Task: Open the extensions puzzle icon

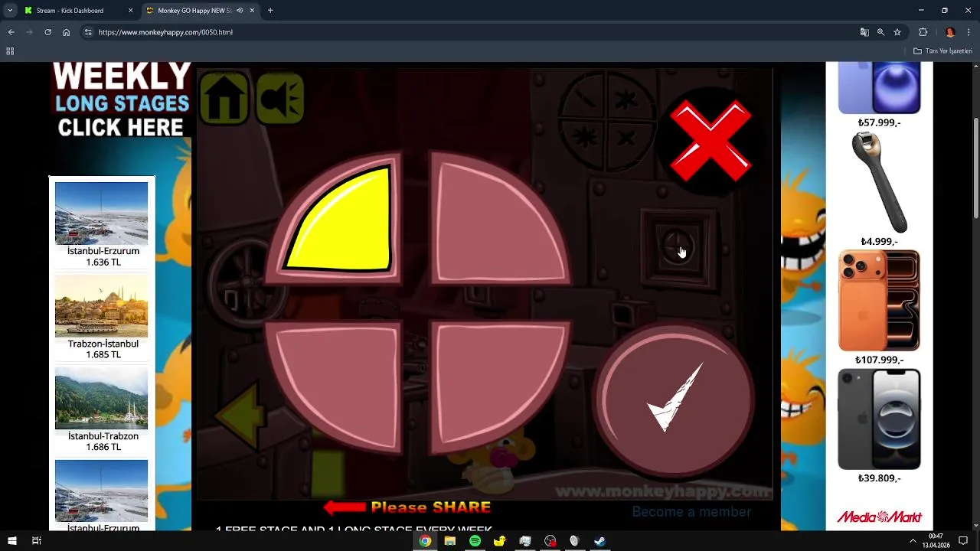Action: 923,32
